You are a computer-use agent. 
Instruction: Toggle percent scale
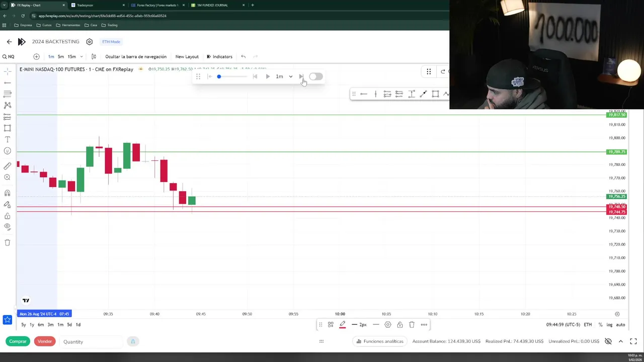(x=600, y=325)
